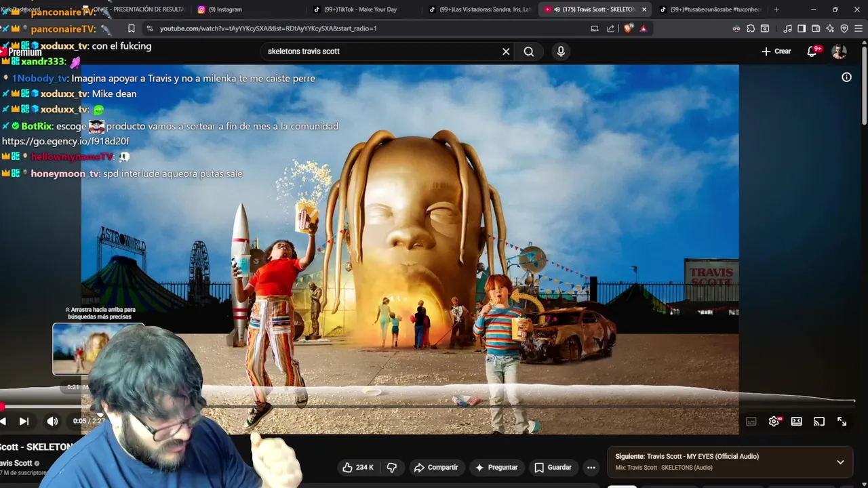Open the video settings gear
Viewport: 868px width, 488px height.
[x=774, y=422]
